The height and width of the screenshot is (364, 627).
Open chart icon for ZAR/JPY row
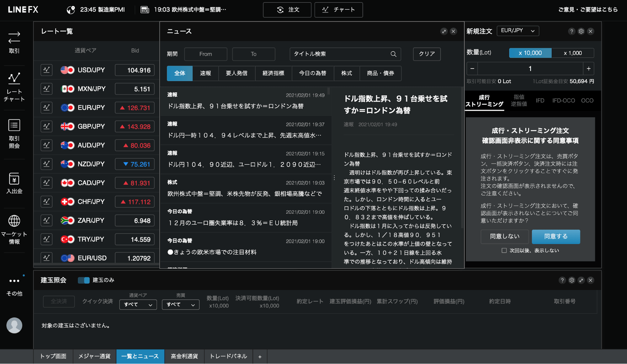coord(46,220)
